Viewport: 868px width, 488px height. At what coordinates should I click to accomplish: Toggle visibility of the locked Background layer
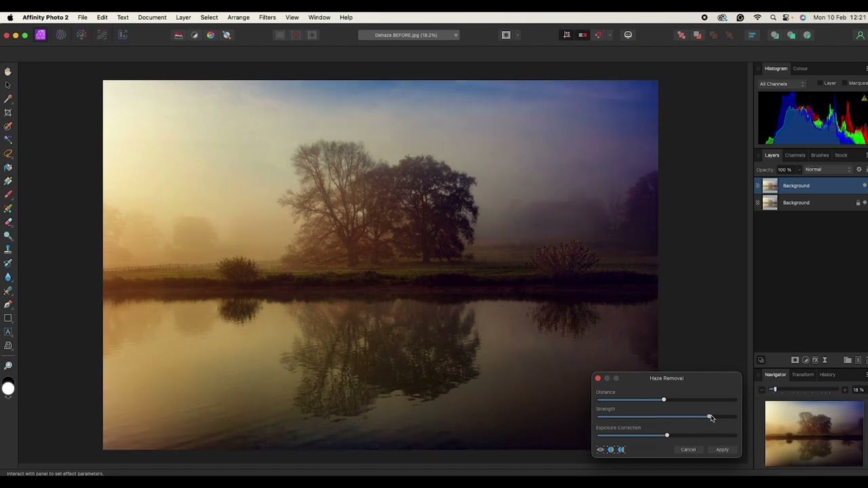(865, 202)
